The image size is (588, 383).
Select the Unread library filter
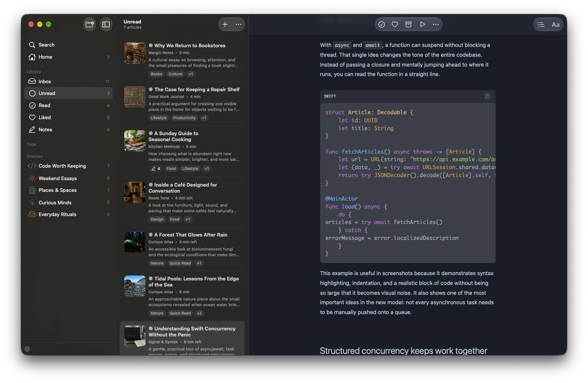pos(69,93)
